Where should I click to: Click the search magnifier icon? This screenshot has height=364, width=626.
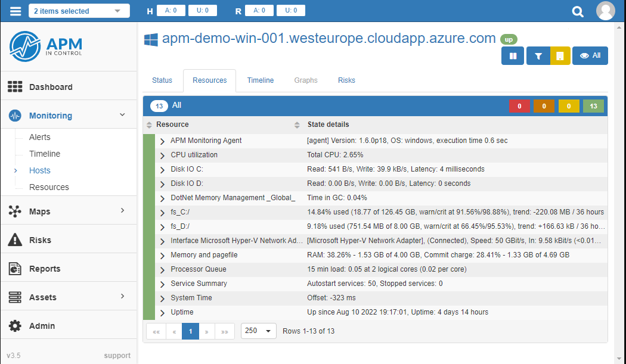tap(577, 11)
